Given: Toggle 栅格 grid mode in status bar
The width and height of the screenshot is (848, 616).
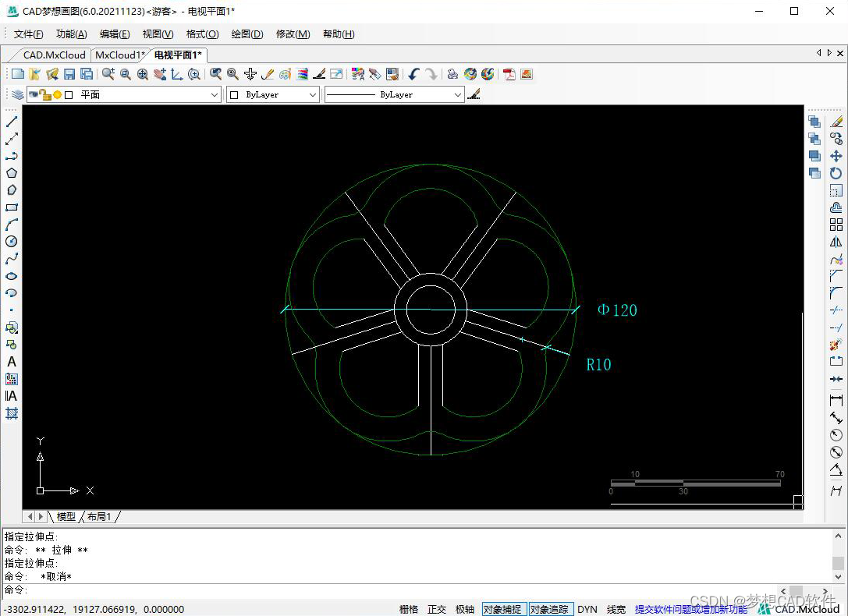Looking at the screenshot, I should click(x=408, y=610).
